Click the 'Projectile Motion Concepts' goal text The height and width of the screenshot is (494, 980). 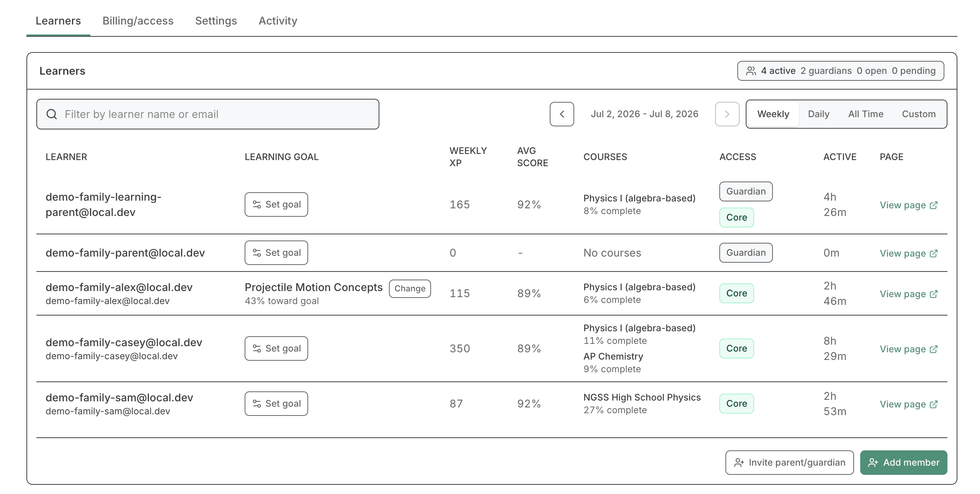(x=314, y=288)
